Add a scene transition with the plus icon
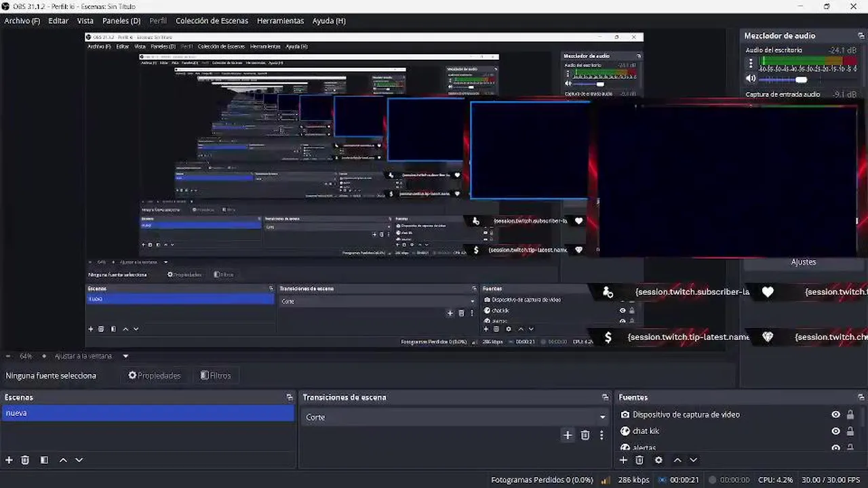Viewport: 868px width, 488px height. (568, 435)
